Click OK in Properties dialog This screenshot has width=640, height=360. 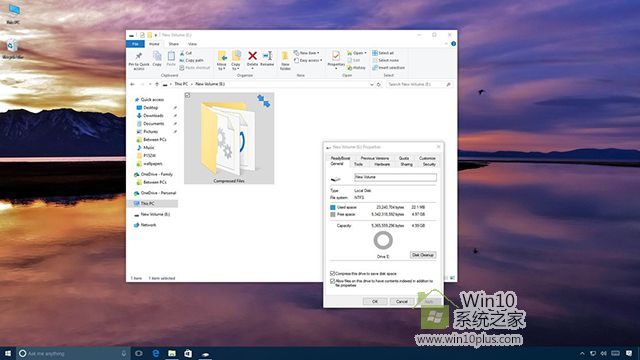(x=375, y=302)
